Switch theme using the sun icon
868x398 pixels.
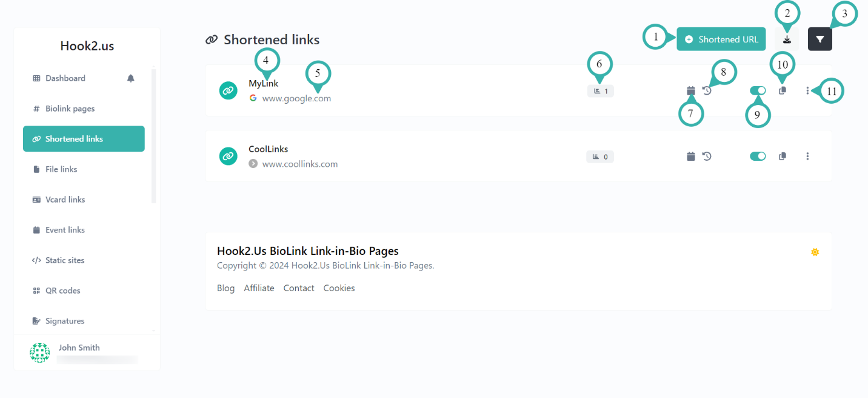(815, 252)
